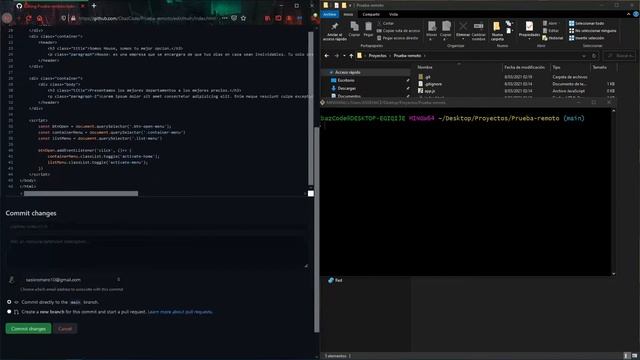Switch to Inicio ribbon tab in Explorer
The height and width of the screenshot is (360, 640).
click(349, 14)
